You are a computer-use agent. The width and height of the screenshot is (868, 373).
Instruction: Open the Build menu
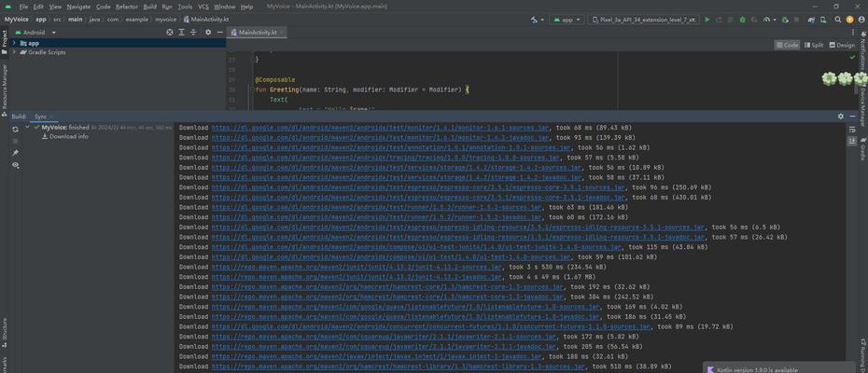point(149,7)
